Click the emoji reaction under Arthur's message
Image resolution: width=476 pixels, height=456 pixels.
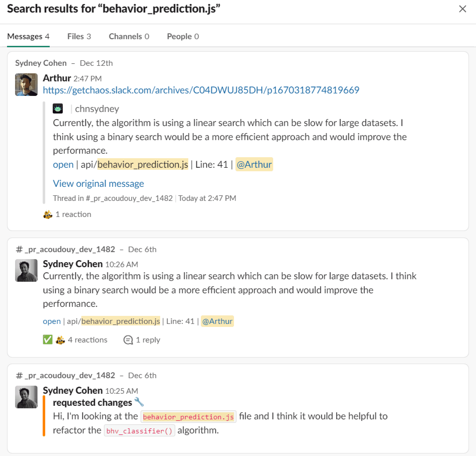pyautogui.click(x=48, y=214)
